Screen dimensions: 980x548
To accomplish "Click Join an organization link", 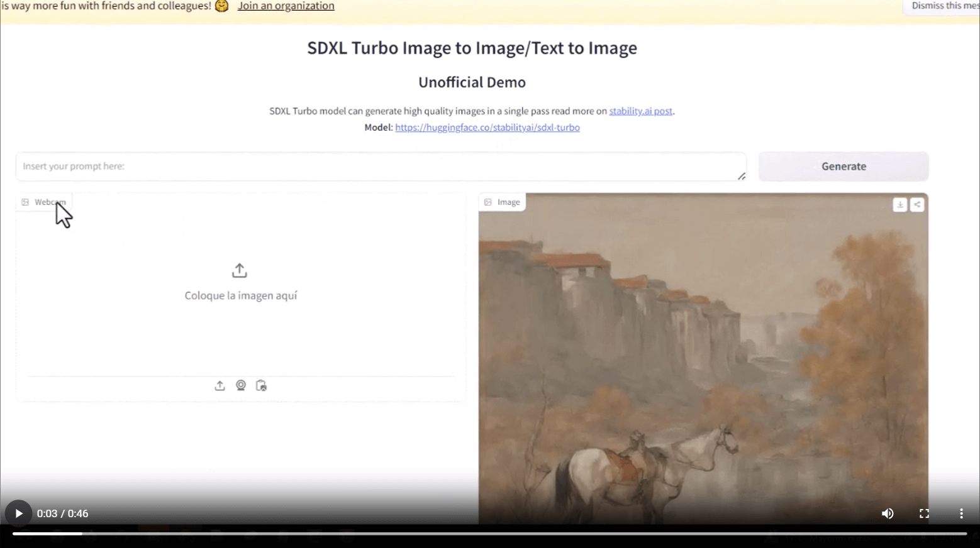I will tap(286, 6).
